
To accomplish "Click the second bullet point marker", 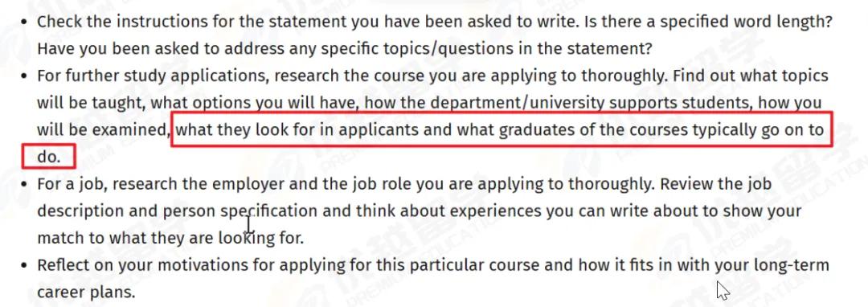I will click(x=23, y=76).
